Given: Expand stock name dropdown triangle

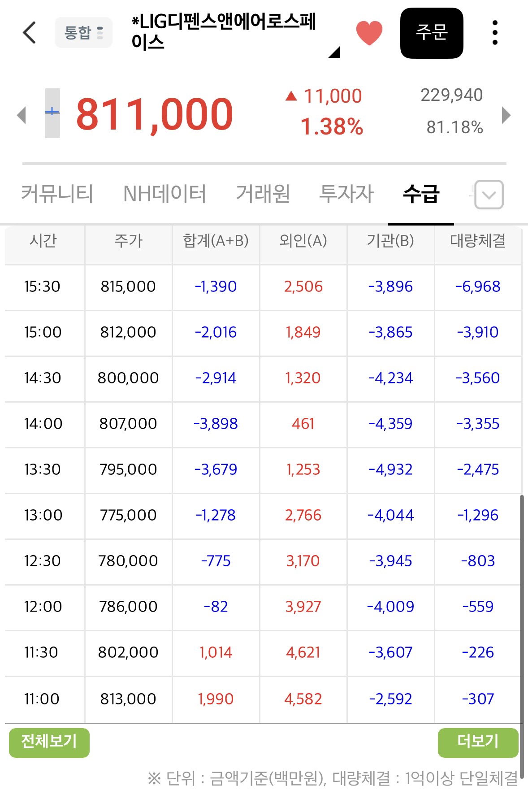Looking at the screenshot, I should pyautogui.click(x=334, y=52).
